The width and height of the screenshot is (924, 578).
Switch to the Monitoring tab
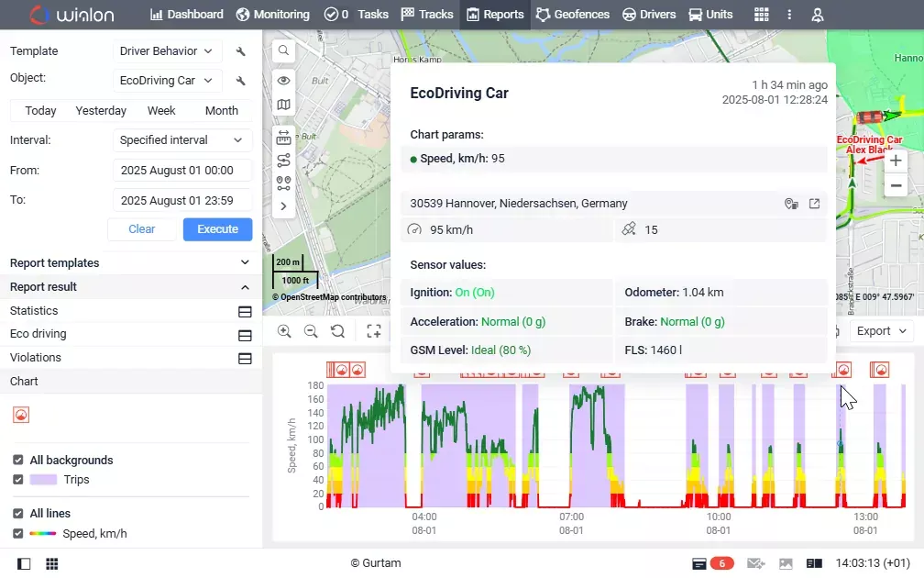pos(273,15)
